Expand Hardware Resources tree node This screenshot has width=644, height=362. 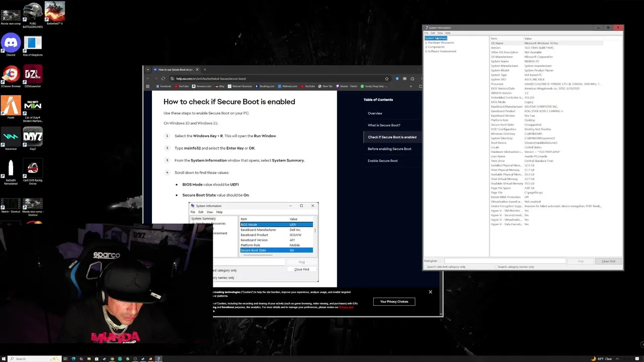426,43
